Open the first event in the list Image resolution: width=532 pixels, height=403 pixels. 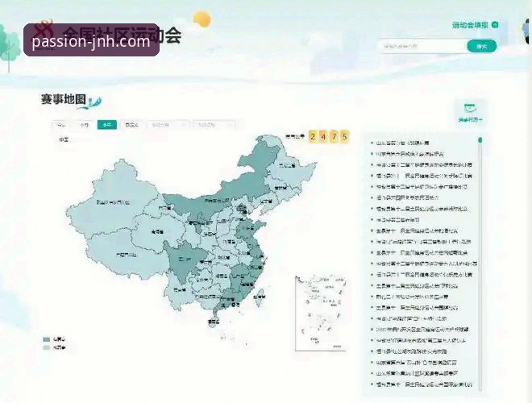(402, 143)
